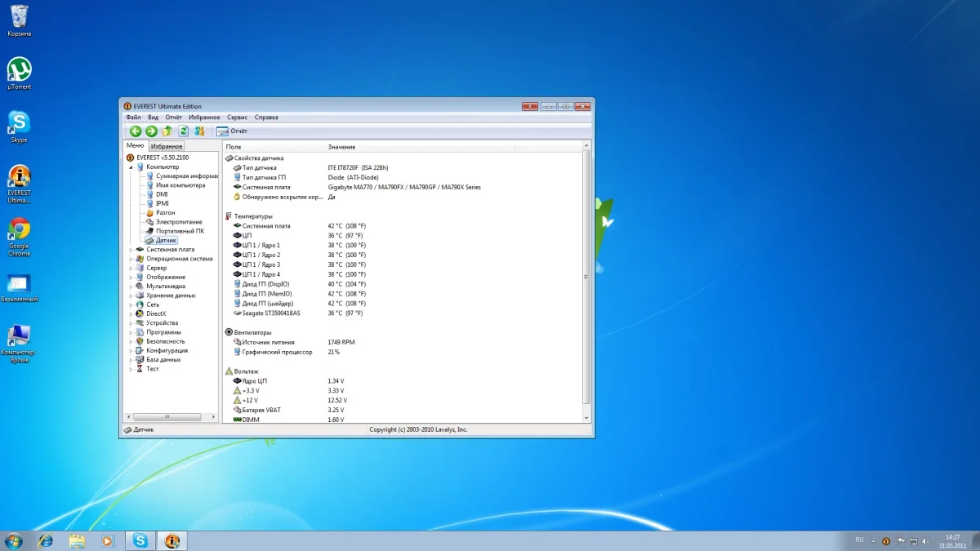The image size is (980, 551).
Task: Click the green Back arrow toolbar icon
Action: pos(136,131)
